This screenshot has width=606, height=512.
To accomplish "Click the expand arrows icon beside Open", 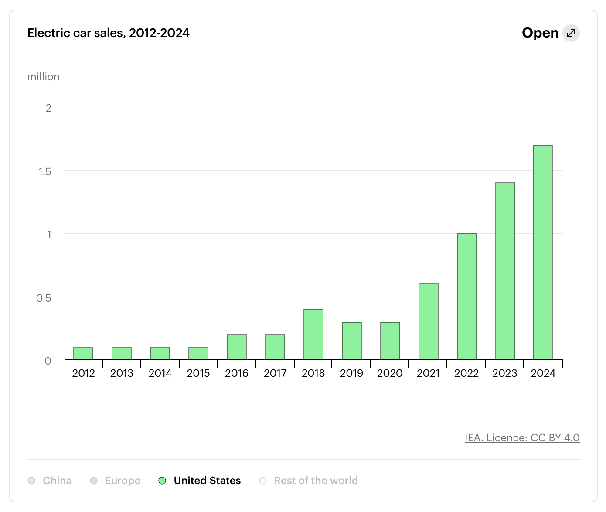I will click(x=571, y=33).
